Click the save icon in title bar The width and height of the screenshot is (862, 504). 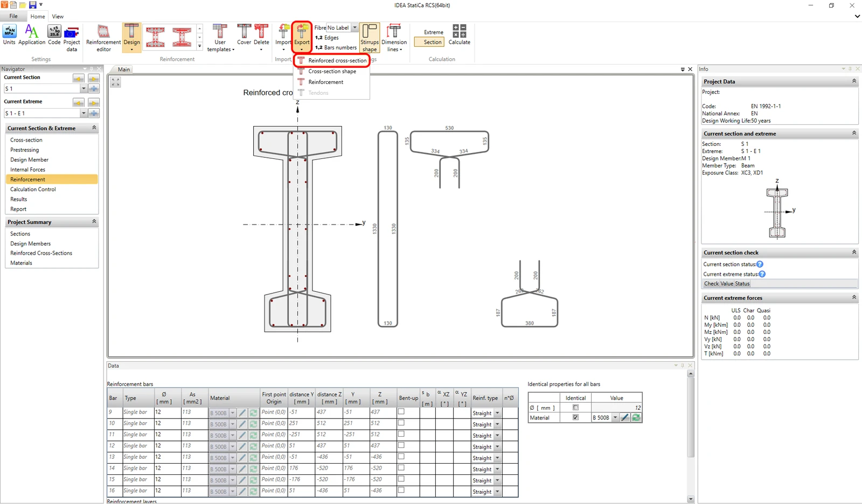point(32,5)
